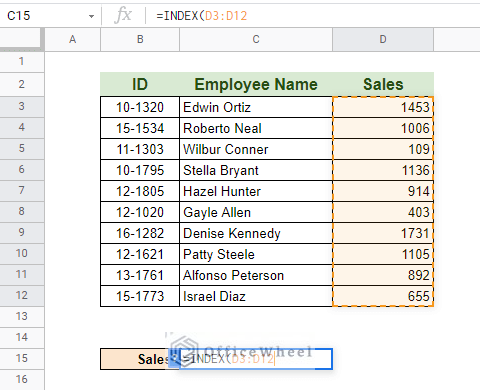Click the sales value 655
The image size is (480, 390).
pyautogui.click(x=383, y=296)
